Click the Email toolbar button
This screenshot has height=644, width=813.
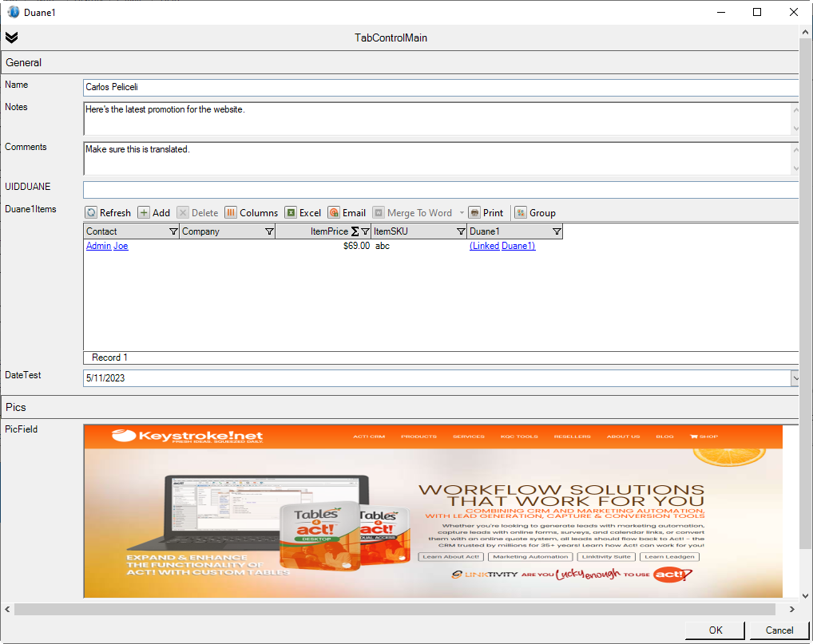[x=347, y=212]
